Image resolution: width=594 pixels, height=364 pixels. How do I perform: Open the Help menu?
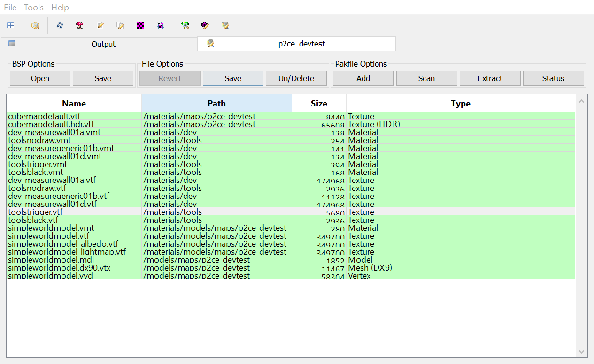[x=60, y=7]
